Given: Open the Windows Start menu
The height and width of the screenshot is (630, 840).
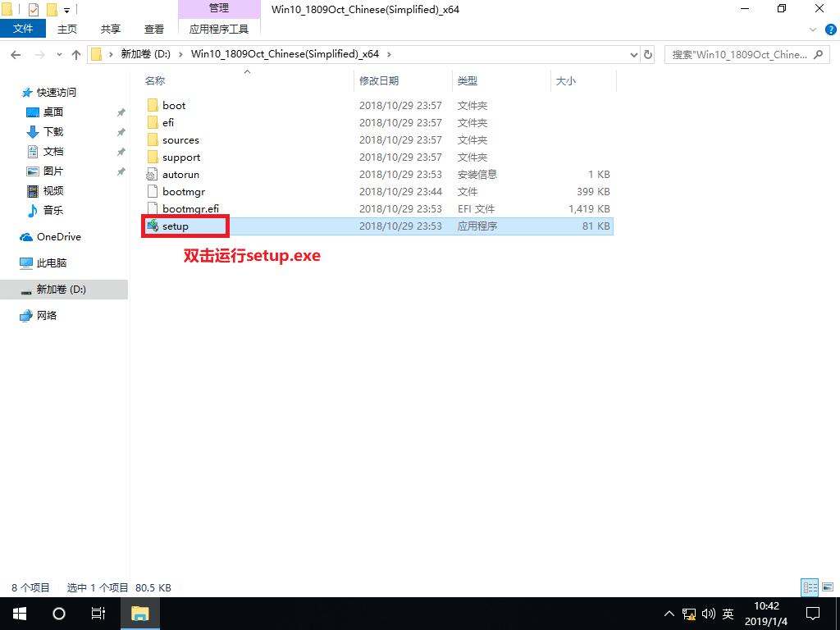Looking at the screenshot, I should (x=20, y=614).
